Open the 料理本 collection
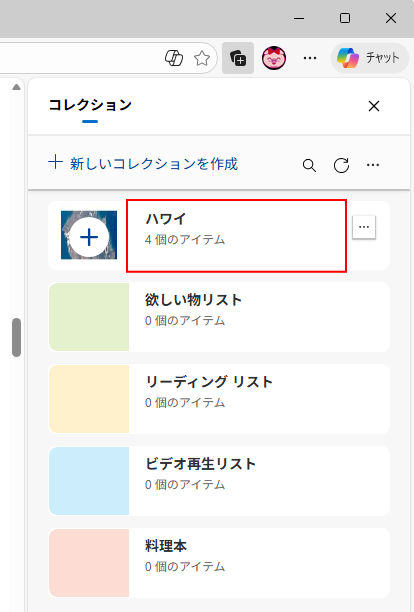The height and width of the screenshot is (612, 414). [219, 563]
